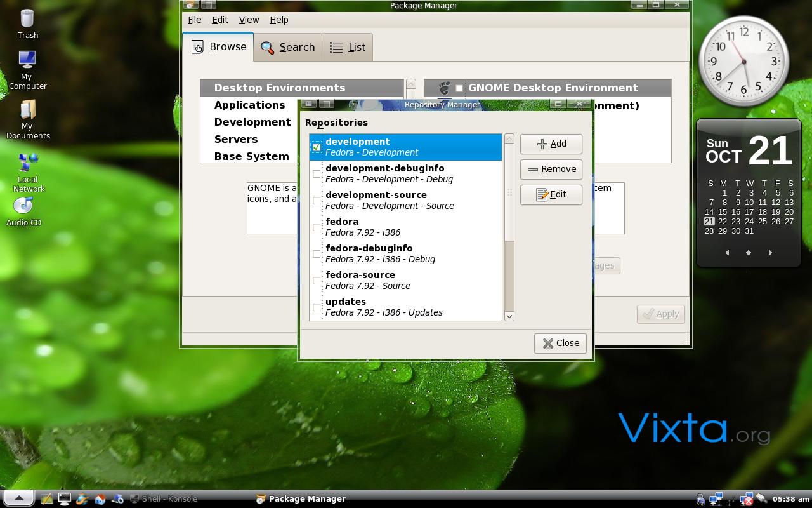Click Remove repository button
812x508 pixels.
pyautogui.click(x=551, y=169)
